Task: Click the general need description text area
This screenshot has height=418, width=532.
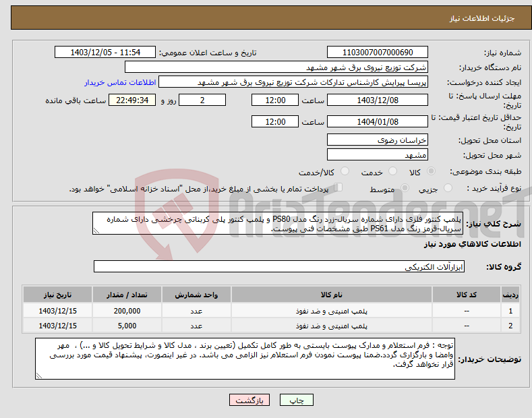Action: coord(278,224)
